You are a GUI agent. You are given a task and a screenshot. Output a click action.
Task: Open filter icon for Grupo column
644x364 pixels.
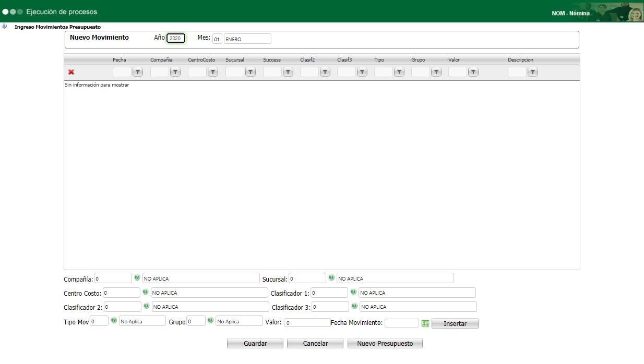click(436, 72)
